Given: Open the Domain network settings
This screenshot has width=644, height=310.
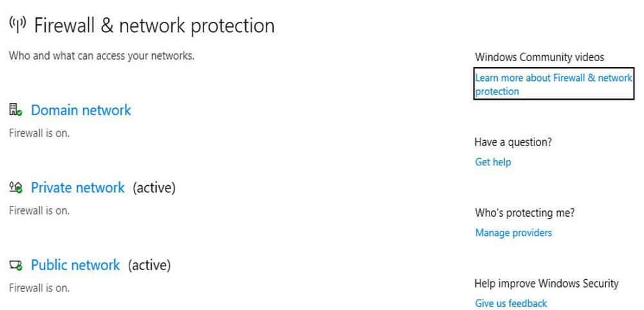Looking at the screenshot, I should tap(81, 110).
